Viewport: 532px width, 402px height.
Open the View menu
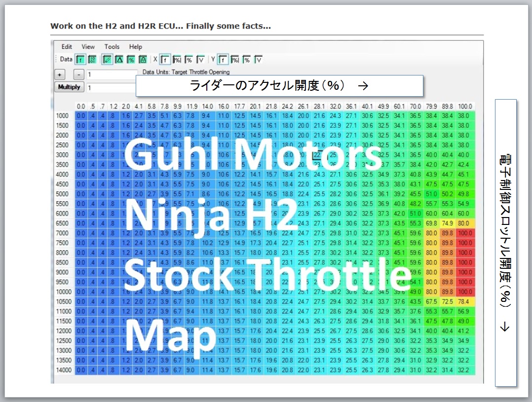pyautogui.click(x=88, y=47)
